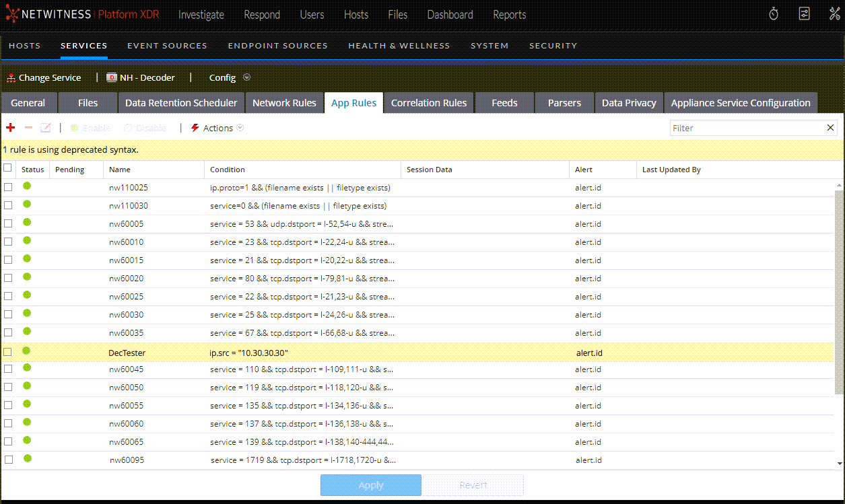This screenshot has width=845, height=504.
Task: Tick the checkbox for rule nw110025
Action: pyautogui.click(x=8, y=188)
